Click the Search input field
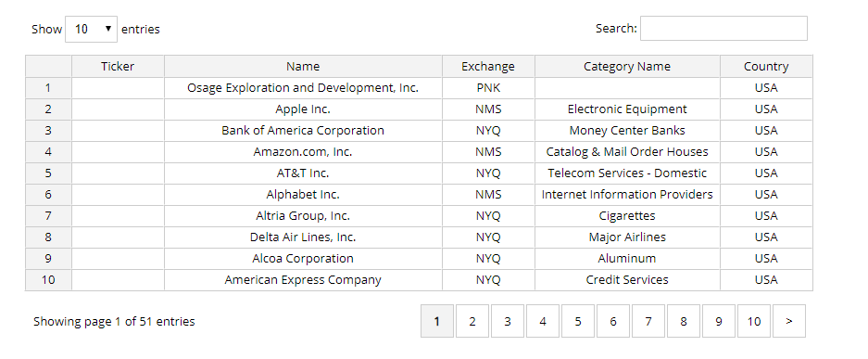Image resolution: width=868 pixels, height=359 pixels. coord(723,28)
